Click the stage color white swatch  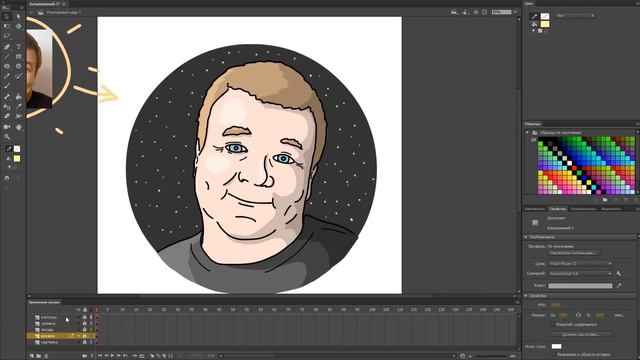pyautogui.click(x=556, y=347)
